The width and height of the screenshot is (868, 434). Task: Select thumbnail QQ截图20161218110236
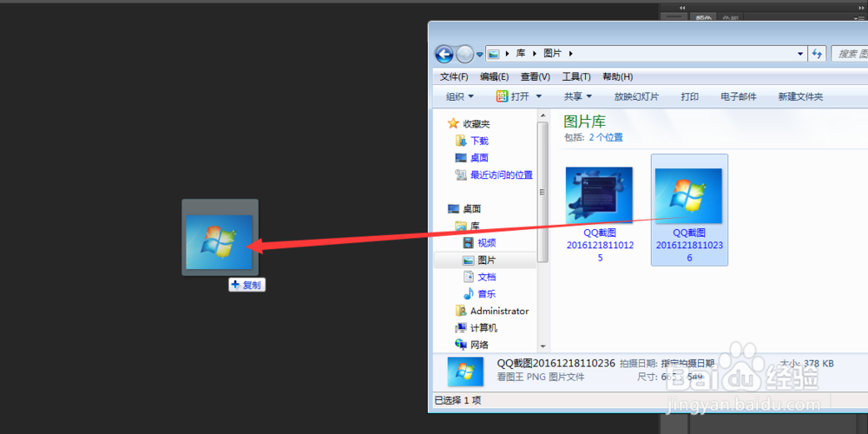[688, 195]
